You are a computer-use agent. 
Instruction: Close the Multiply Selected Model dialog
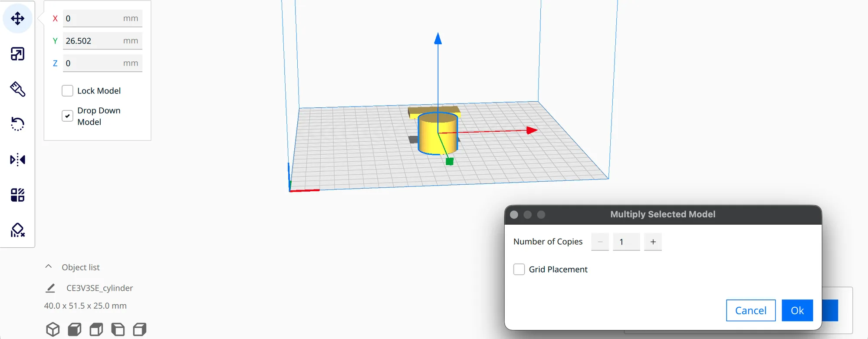[514, 215]
